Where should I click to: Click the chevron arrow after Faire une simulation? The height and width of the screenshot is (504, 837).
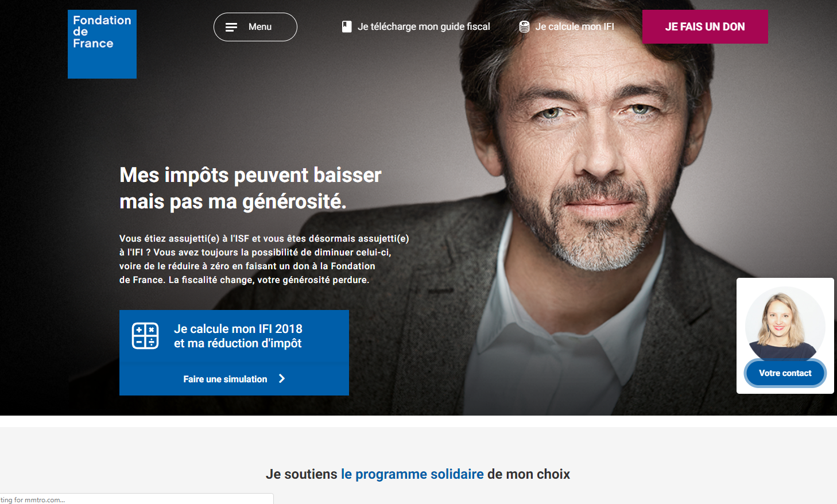click(x=282, y=379)
